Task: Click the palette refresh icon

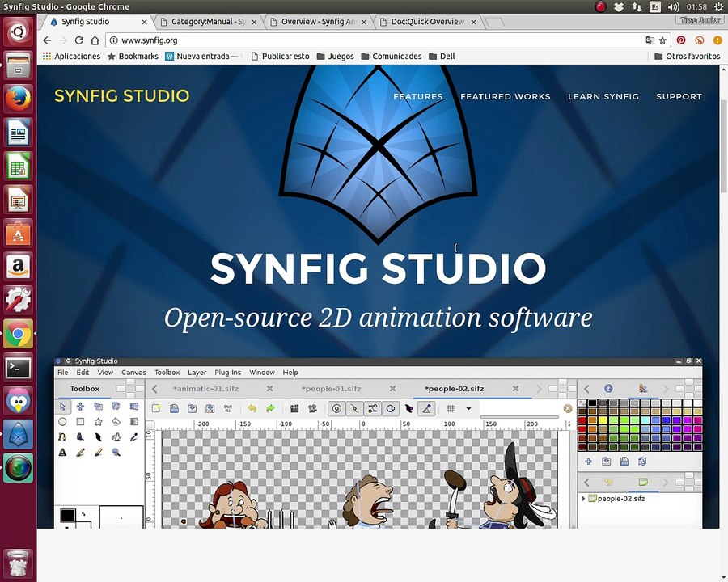Action: point(642,462)
